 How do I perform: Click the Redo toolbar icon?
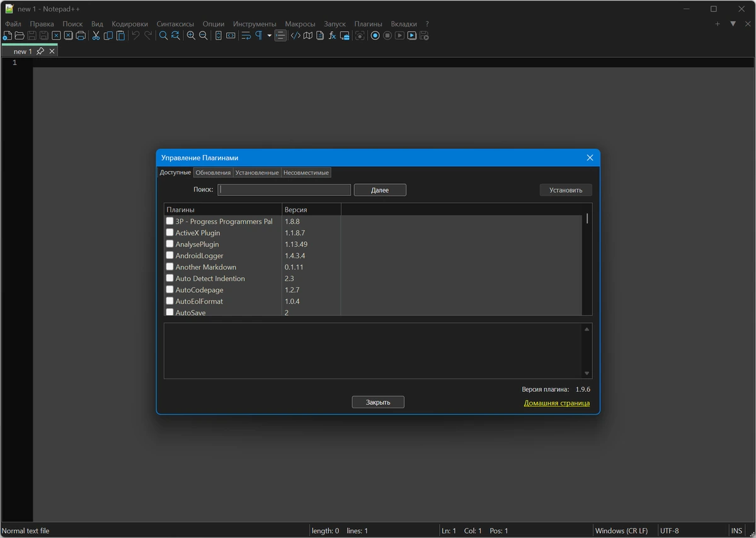click(148, 36)
